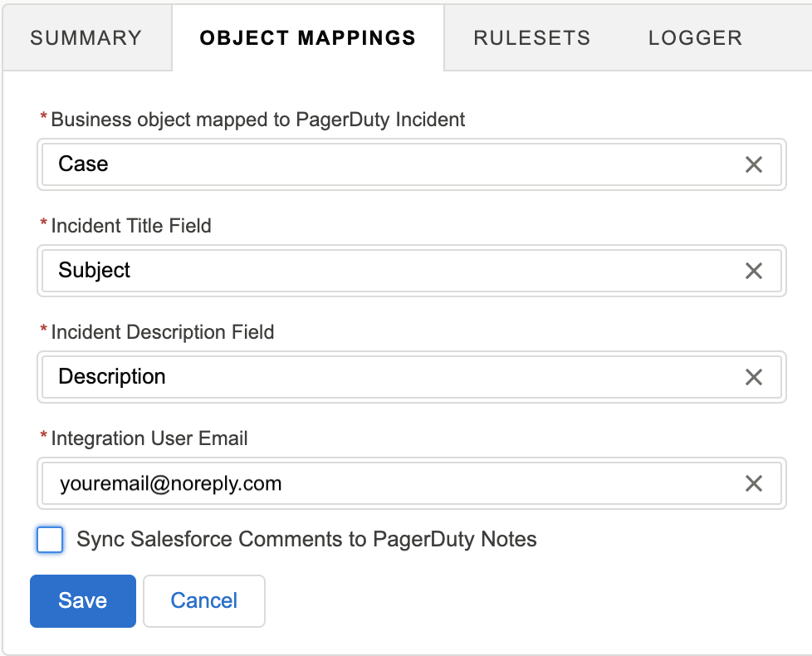Clear the Case business object selection

[x=754, y=164]
